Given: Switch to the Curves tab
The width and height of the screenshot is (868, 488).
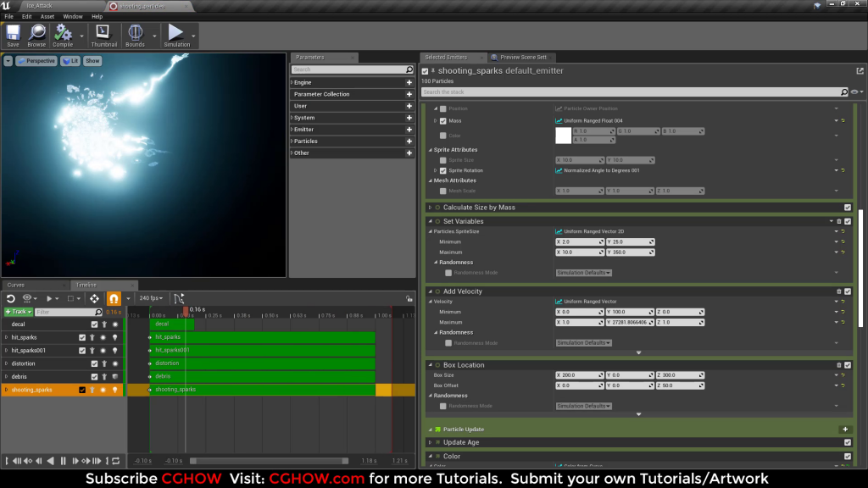Looking at the screenshot, I should tap(16, 285).
